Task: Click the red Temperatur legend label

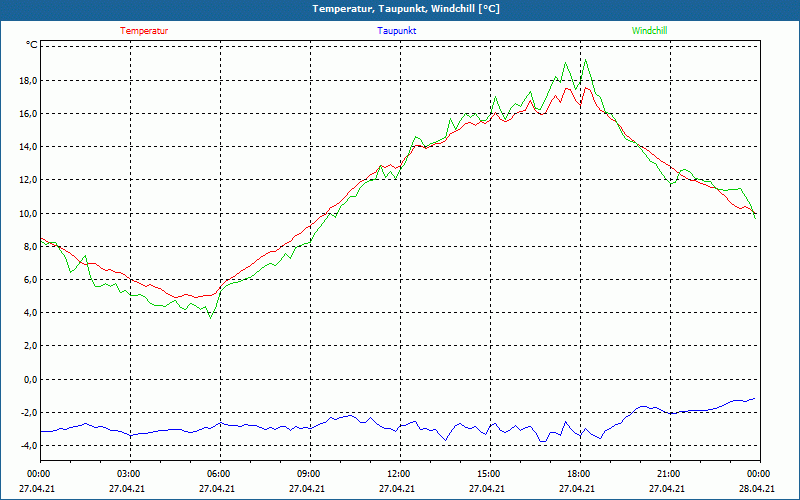Action: 144,31
